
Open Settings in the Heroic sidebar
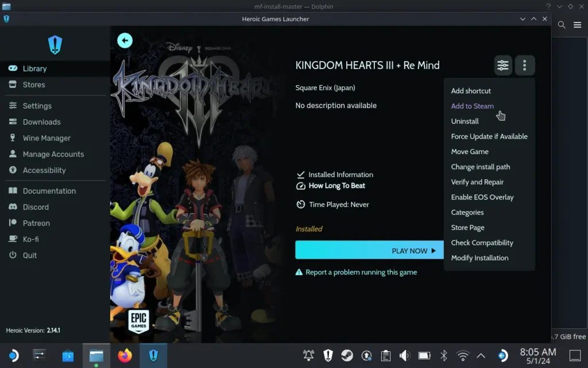coord(55,106)
